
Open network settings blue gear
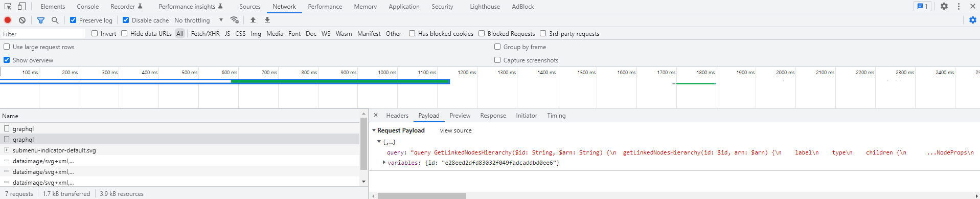[x=972, y=20]
